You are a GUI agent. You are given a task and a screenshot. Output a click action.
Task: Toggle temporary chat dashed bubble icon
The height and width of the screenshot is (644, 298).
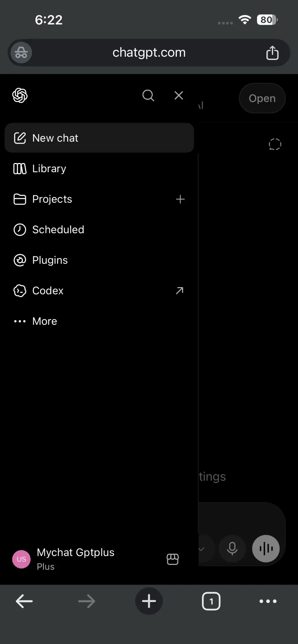pyautogui.click(x=275, y=144)
